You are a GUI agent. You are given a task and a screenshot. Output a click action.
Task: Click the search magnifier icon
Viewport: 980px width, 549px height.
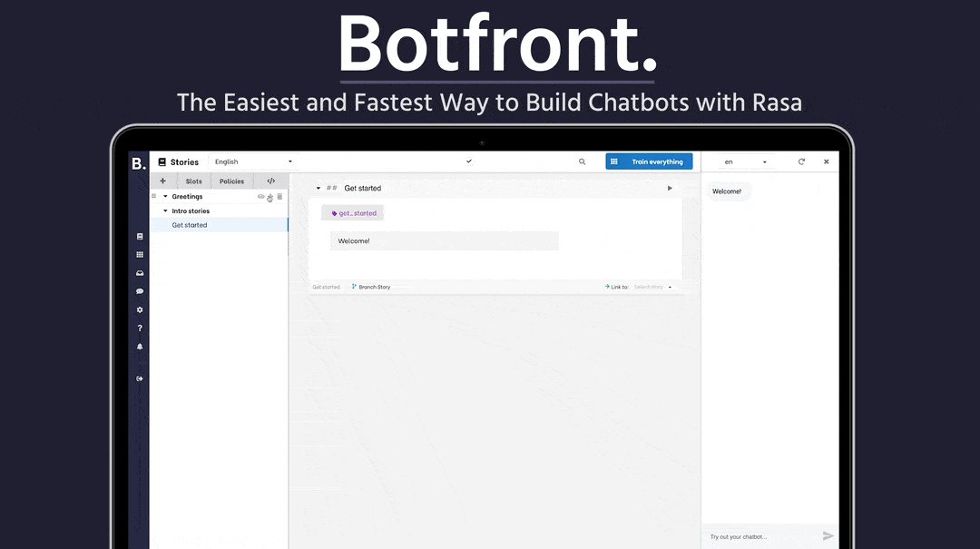click(x=582, y=162)
